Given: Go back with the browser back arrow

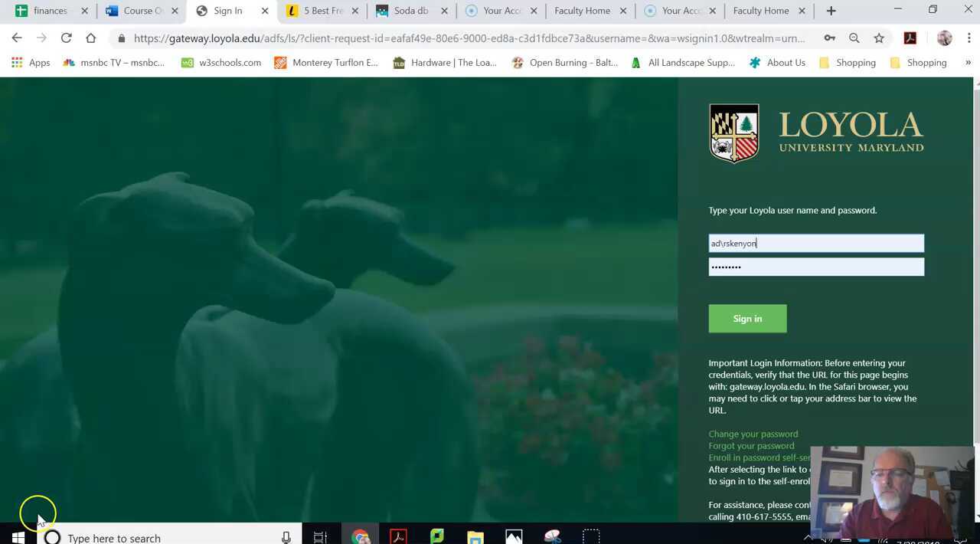Looking at the screenshot, I should click(x=17, y=38).
